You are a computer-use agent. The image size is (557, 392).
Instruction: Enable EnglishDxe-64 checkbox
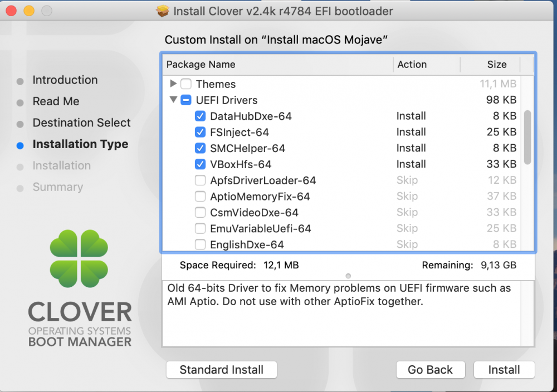click(x=200, y=244)
